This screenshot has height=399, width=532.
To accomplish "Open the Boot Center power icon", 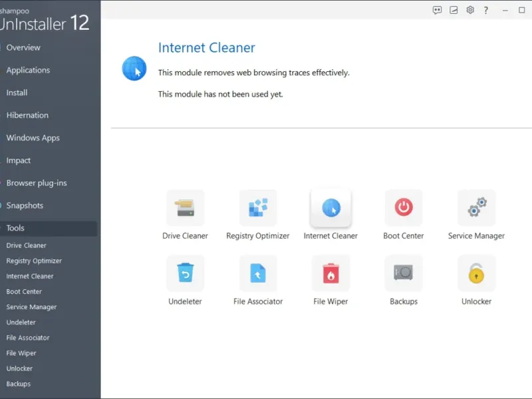I will tap(404, 207).
